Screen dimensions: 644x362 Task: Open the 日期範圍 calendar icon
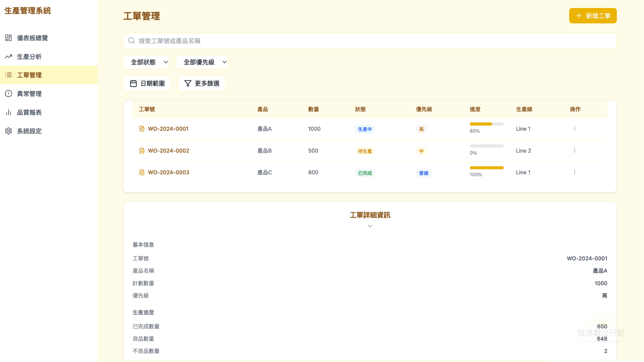pos(133,83)
